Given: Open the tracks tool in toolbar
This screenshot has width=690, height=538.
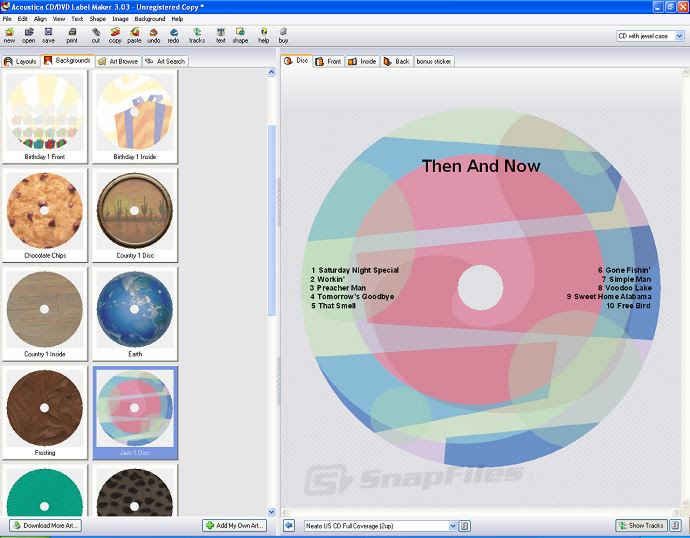Looking at the screenshot, I should click(197, 36).
